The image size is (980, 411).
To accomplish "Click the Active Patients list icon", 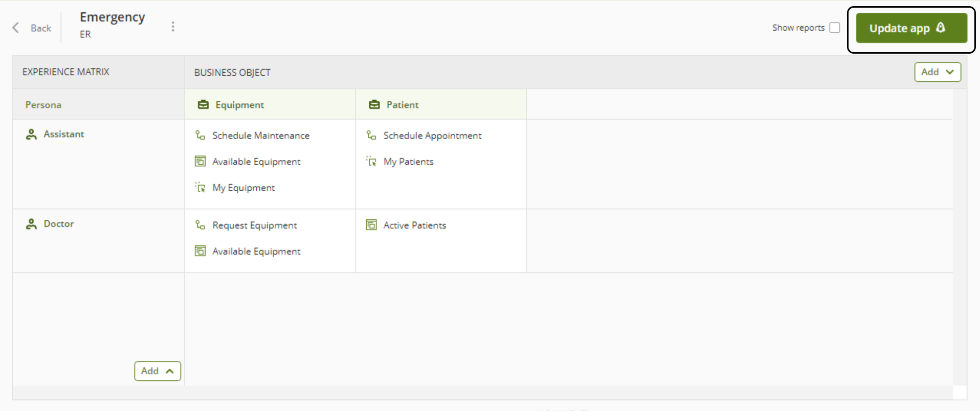I will click(371, 225).
